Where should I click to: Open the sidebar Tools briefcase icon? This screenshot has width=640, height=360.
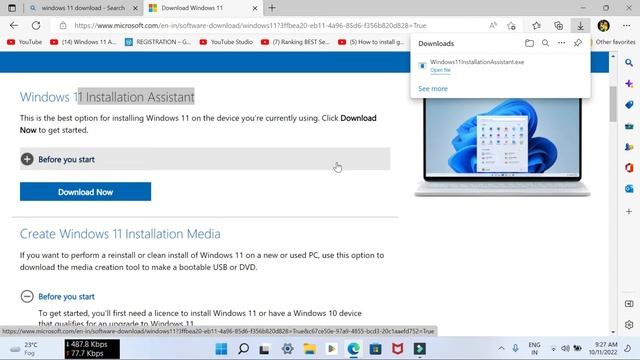click(x=629, y=126)
